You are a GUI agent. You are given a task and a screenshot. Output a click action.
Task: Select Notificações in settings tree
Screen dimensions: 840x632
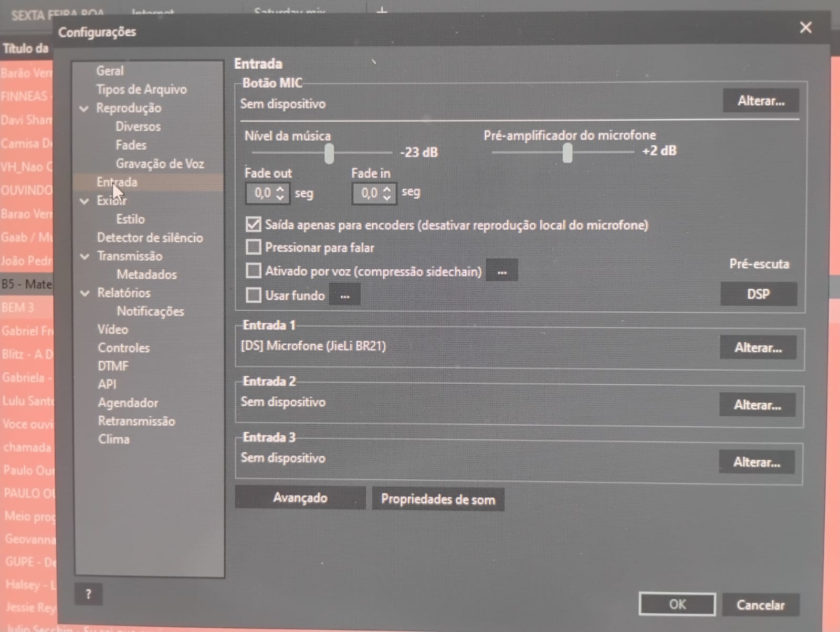coord(150,311)
